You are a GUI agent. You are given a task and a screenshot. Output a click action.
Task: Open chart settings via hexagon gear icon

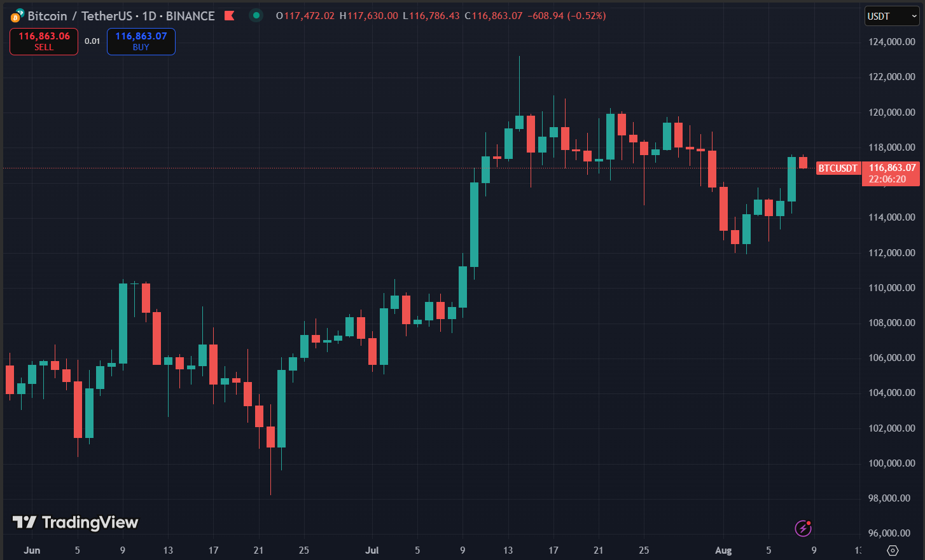893,550
